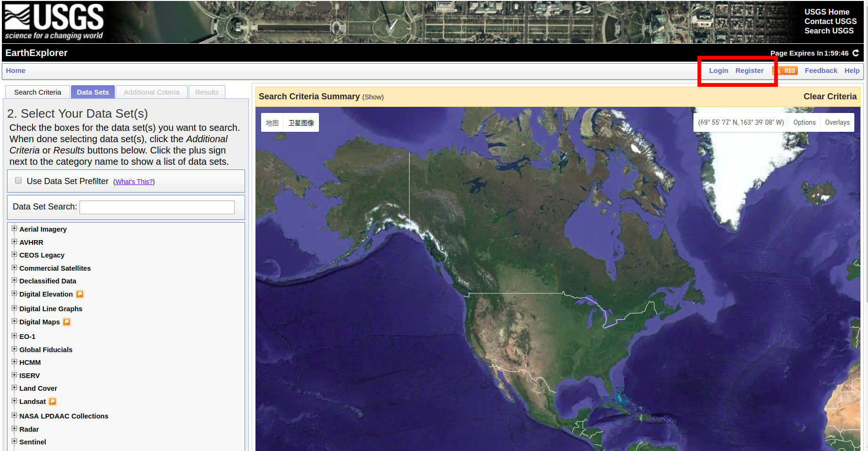
Task: Click the Digital Elevation orange info icon
Action: coord(80,294)
